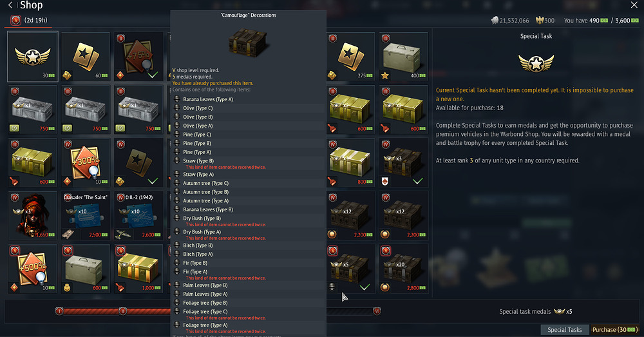Click level II marker on progress bar
Viewport: 644px width, 337px height.
click(122, 311)
